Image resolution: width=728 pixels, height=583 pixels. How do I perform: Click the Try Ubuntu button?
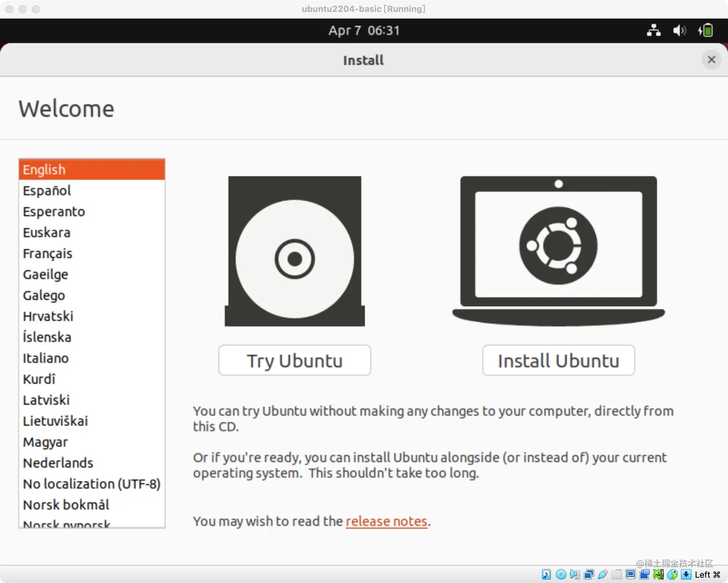(x=295, y=360)
